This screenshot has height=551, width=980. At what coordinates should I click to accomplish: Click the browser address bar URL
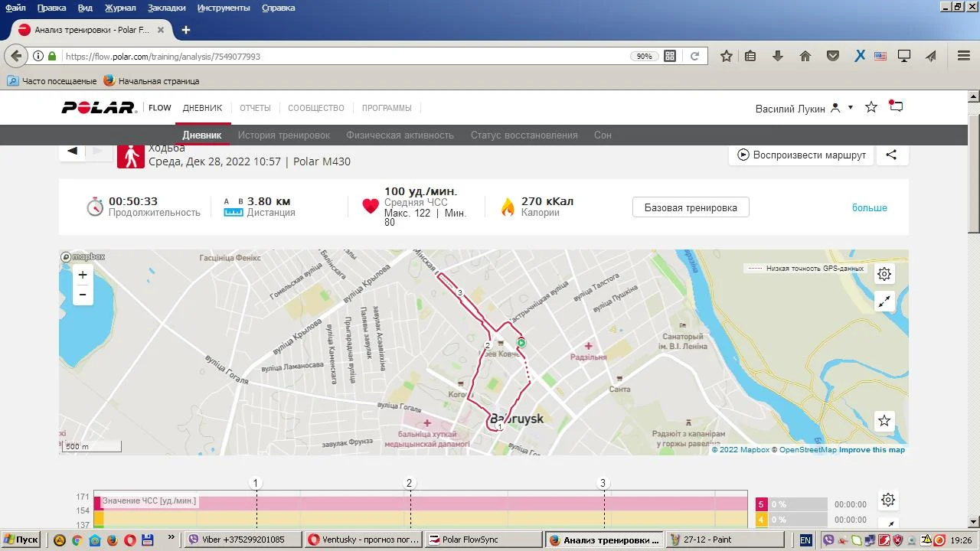coord(345,57)
